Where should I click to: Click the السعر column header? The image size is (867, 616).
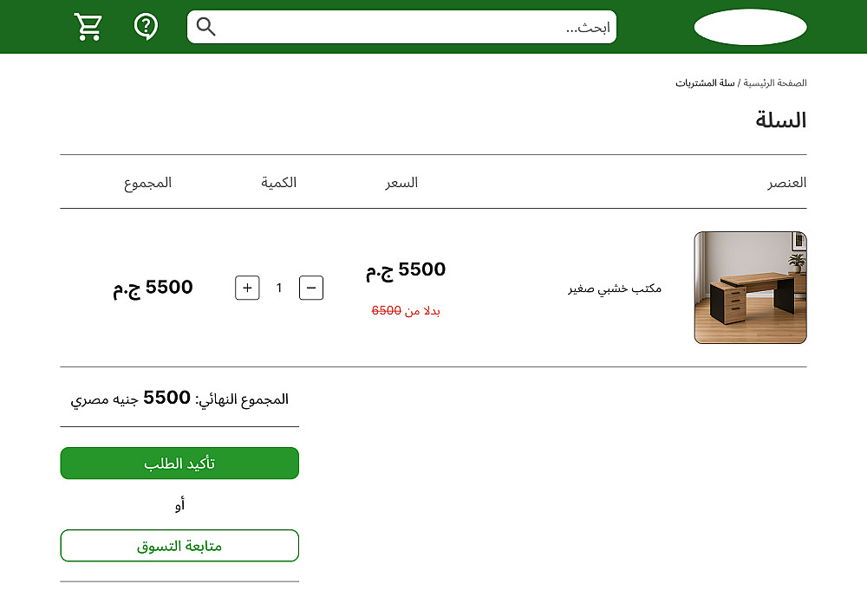tap(401, 183)
